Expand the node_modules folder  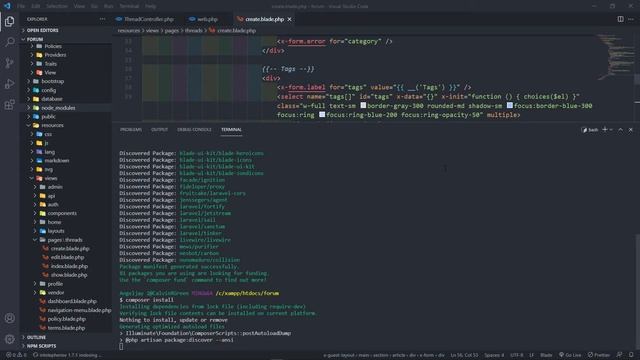click(x=58, y=108)
